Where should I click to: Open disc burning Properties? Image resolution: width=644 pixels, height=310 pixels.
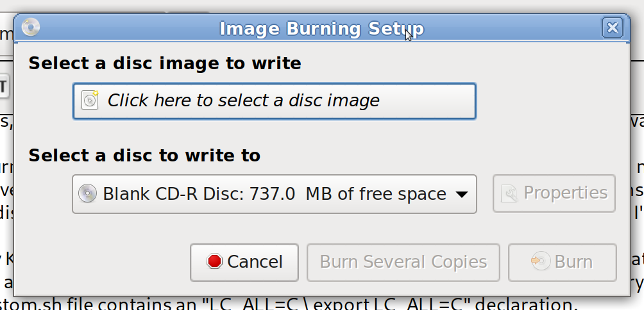(554, 193)
